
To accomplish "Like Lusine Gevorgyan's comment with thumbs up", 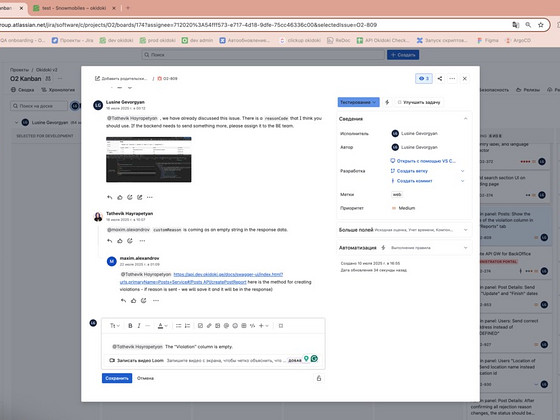I will [x=120, y=197].
